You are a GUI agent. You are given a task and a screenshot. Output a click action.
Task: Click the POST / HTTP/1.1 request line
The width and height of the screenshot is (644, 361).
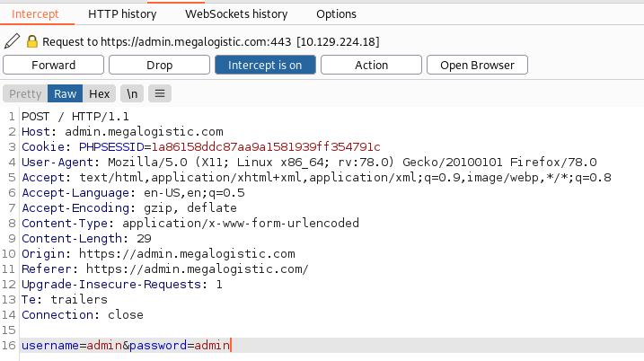click(75, 117)
